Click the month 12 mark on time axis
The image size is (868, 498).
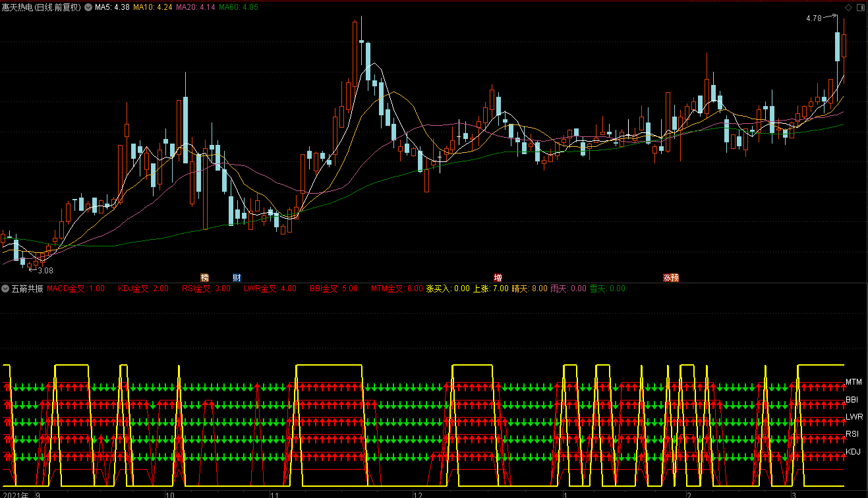[417, 494]
